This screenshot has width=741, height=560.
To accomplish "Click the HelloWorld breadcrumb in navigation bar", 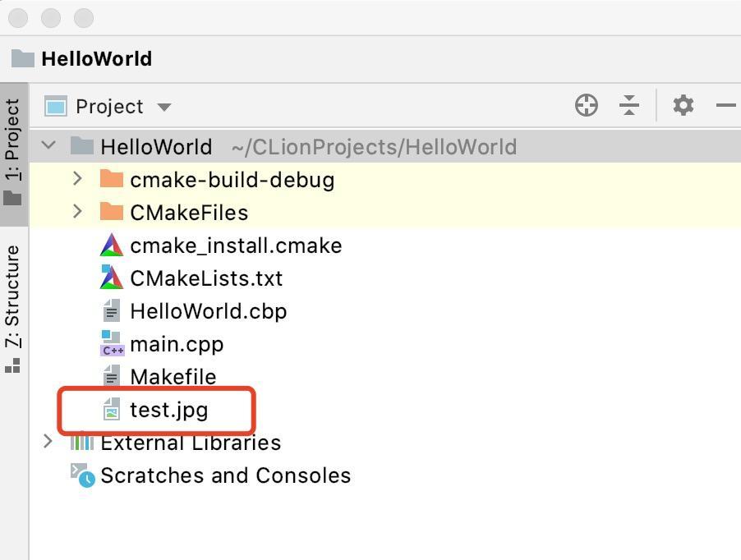I will click(x=96, y=59).
